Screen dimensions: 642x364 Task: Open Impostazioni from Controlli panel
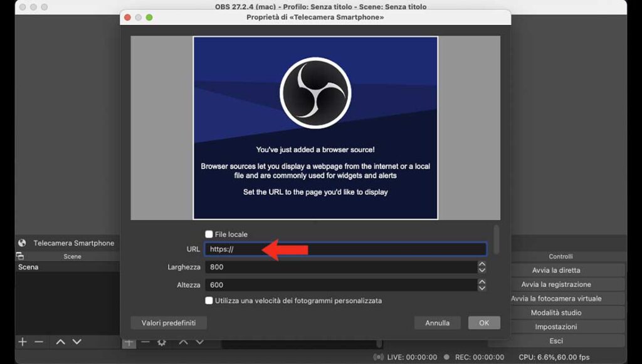coord(567,327)
